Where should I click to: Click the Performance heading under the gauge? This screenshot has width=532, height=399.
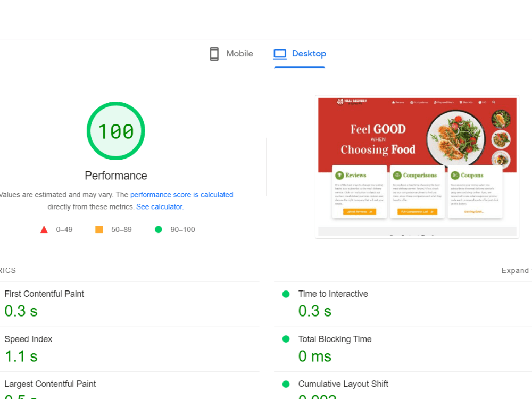coord(115,176)
